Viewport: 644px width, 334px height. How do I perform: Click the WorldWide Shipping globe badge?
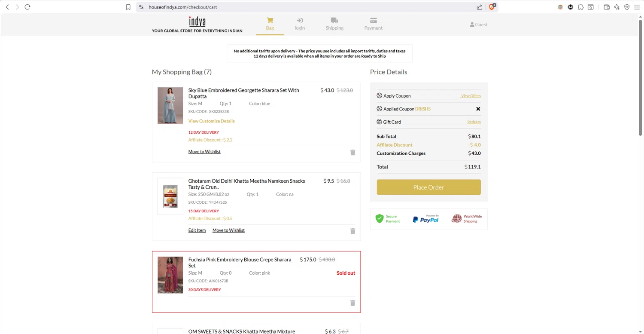(x=467, y=219)
